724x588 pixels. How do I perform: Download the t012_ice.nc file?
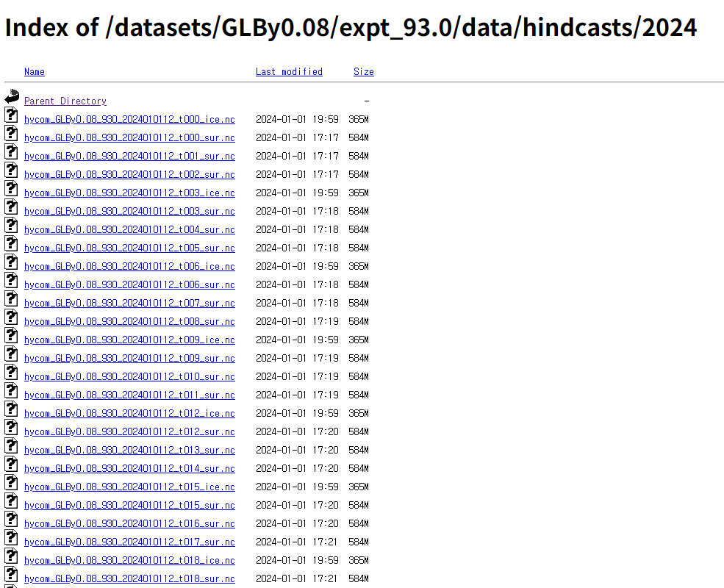[x=129, y=413]
